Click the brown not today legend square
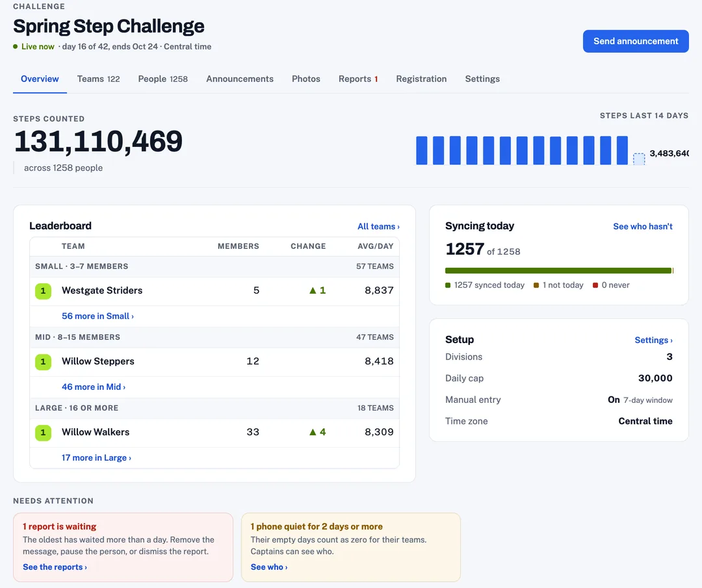 [536, 285]
